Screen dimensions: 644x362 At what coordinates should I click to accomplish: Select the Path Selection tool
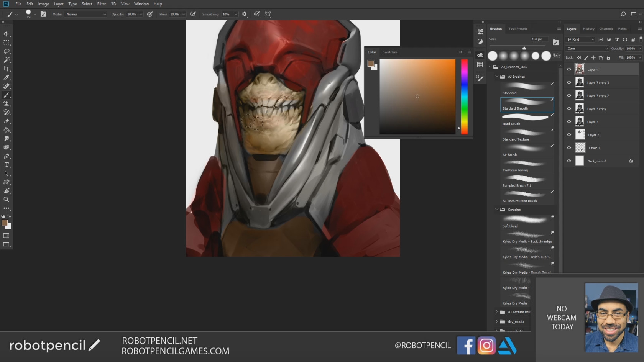click(x=7, y=174)
